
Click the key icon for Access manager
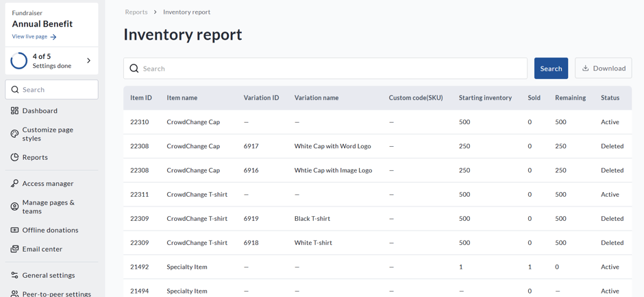[x=14, y=183]
